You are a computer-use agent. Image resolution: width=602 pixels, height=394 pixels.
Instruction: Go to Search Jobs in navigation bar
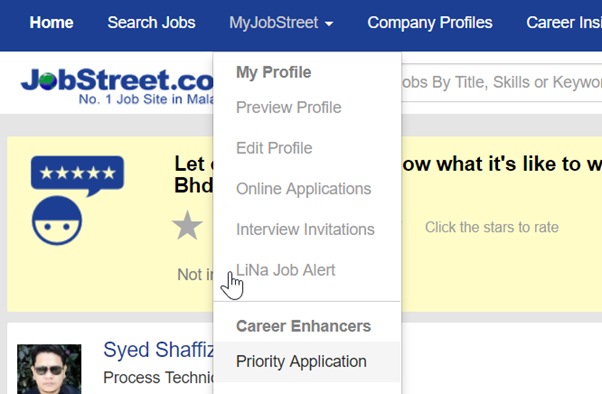(151, 23)
